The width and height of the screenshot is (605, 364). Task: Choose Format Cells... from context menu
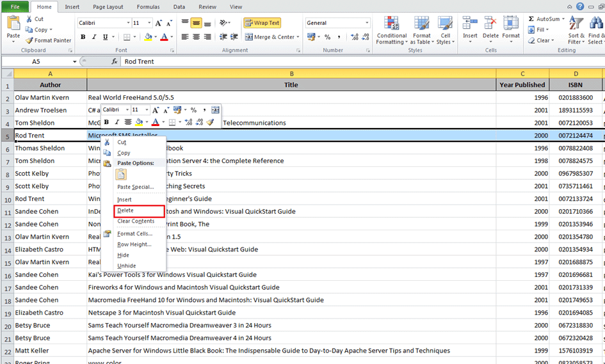click(134, 233)
